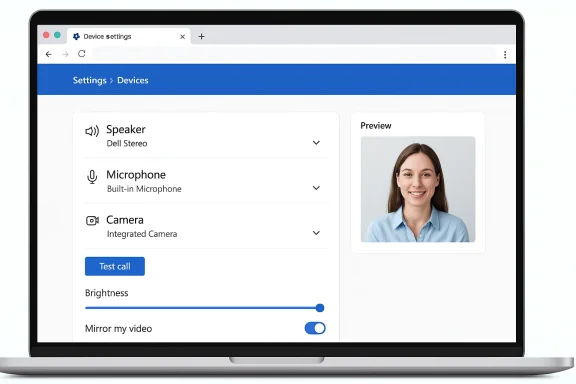Click the browser back arrow
The height and width of the screenshot is (384, 576).
(x=48, y=54)
